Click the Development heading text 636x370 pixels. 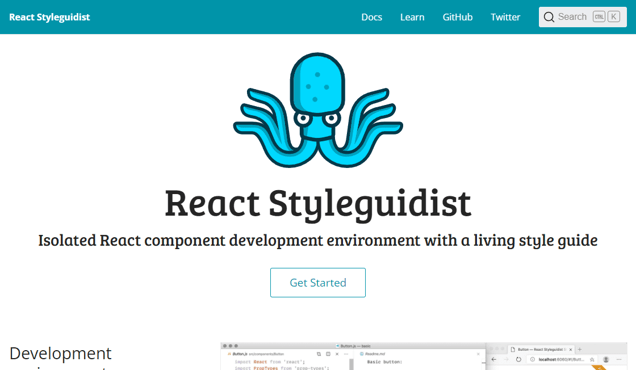tap(60, 353)
